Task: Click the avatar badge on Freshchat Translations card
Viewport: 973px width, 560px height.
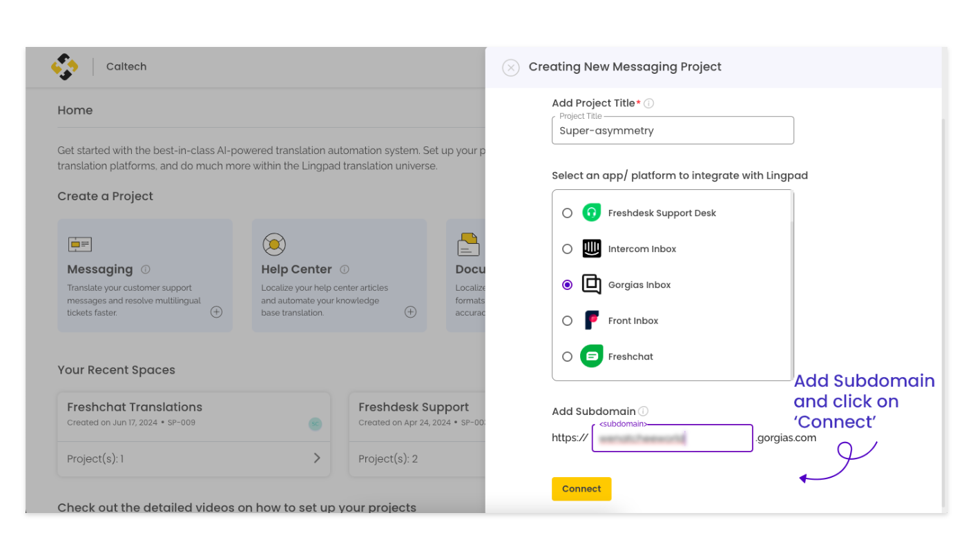Action: [315, 424]
